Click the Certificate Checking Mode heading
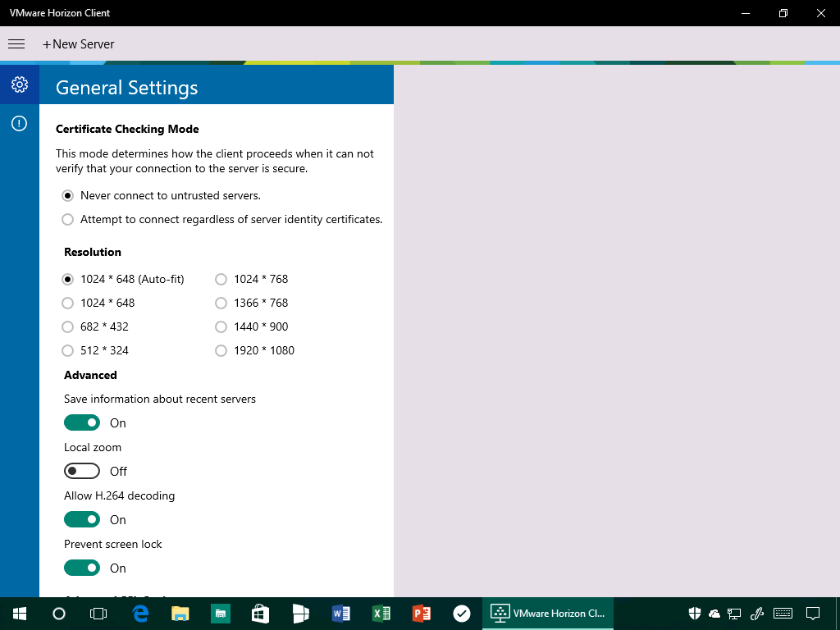 (x=127, y=129)
